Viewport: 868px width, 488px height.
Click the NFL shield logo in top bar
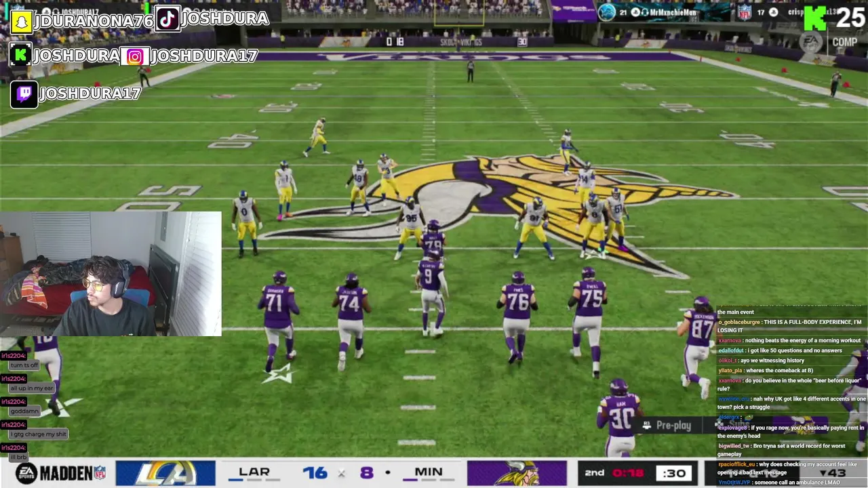pos(745,12)
